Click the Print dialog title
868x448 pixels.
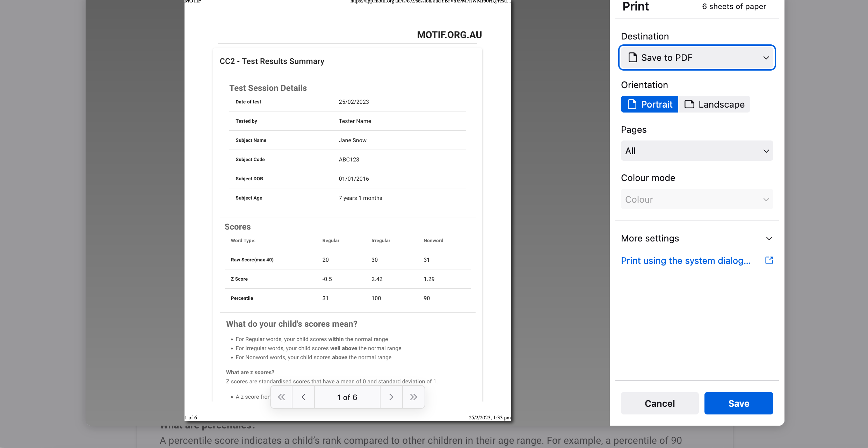coord(635,6)
